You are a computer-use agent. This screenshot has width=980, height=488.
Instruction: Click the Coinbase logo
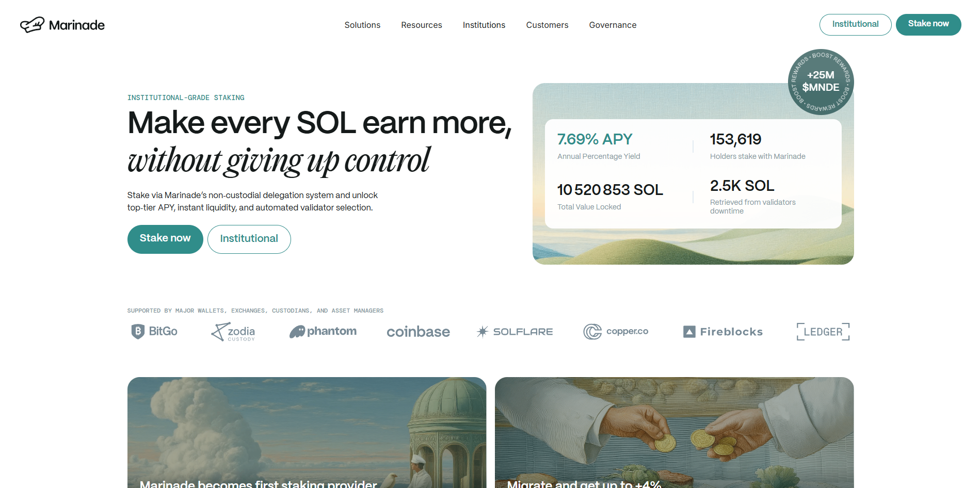click(x=418, y=332)
